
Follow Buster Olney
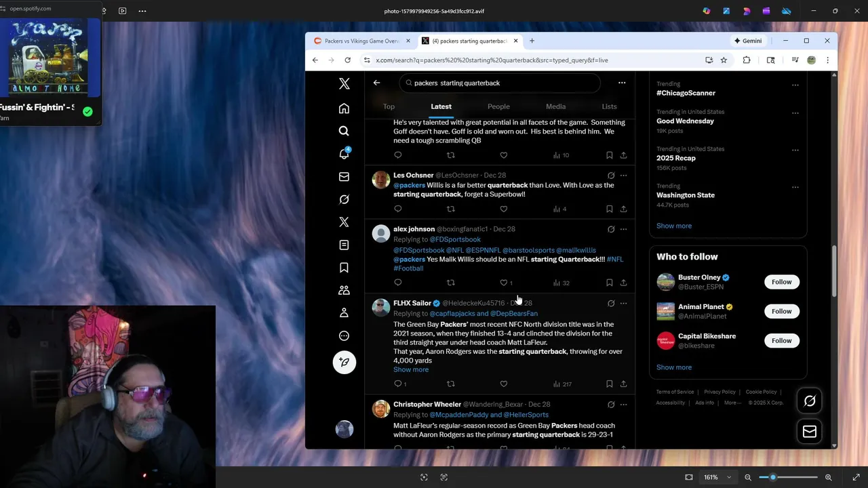pyautogui.click(x=781, y=282)
